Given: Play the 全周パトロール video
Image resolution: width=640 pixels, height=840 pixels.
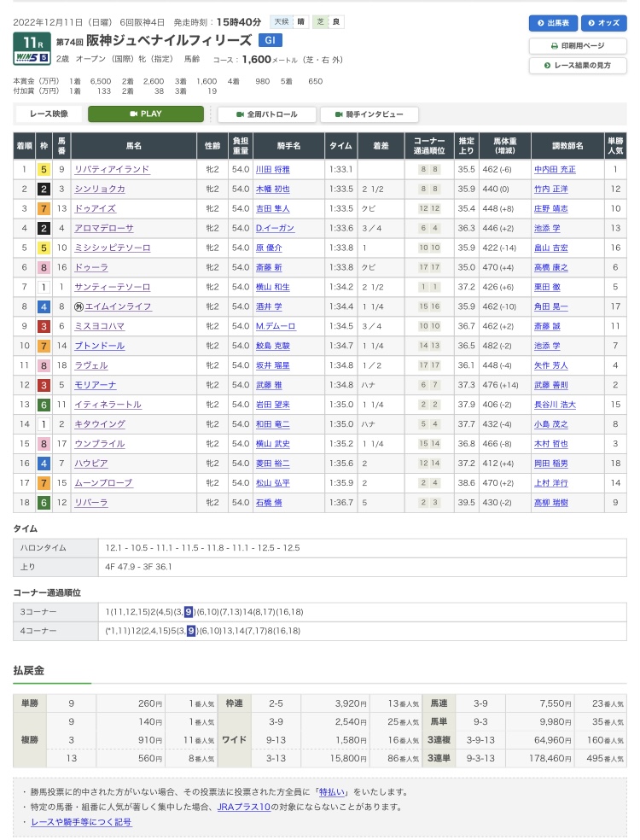Looking at the screenshot, I should 267,114.
